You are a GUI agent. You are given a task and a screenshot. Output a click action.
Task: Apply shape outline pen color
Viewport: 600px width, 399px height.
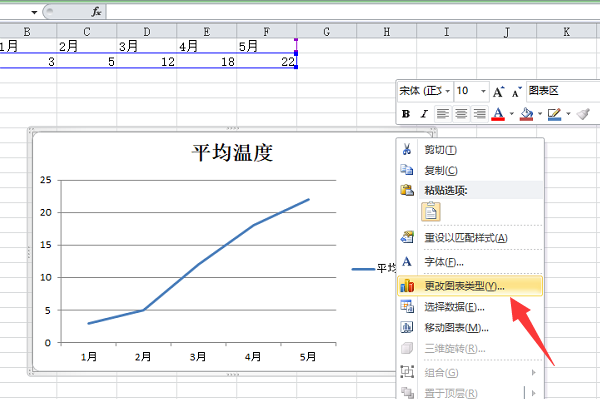pyautogui.click(x=555, y=114)
